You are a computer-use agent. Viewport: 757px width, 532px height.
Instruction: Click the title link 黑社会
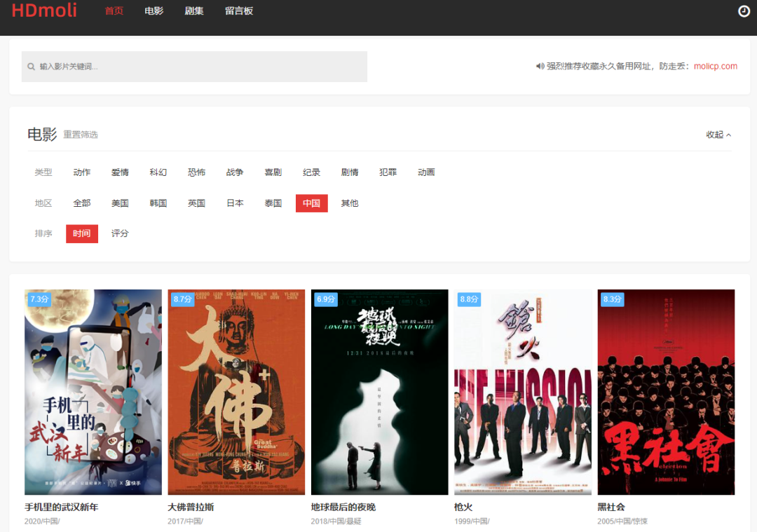pyautogui.click(x=611, y=507)
